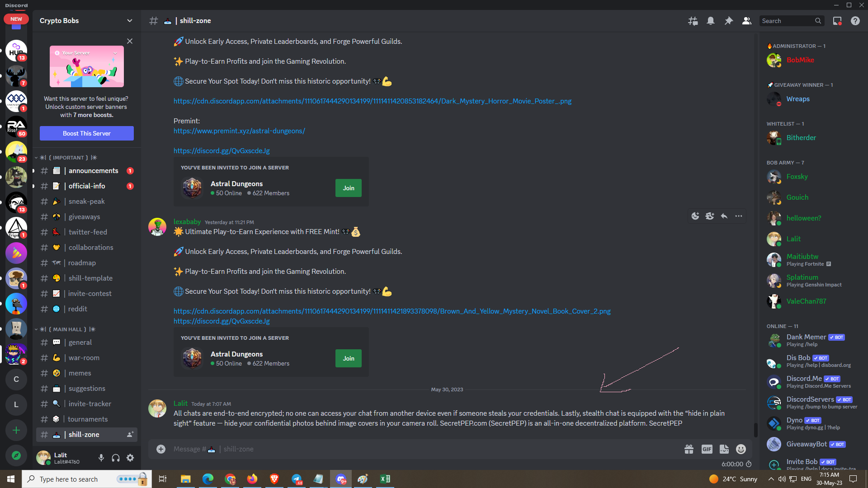Create invite for shill-zone channel
The width and height of the screenshot is (868, 488).
[x=130, y=435]
